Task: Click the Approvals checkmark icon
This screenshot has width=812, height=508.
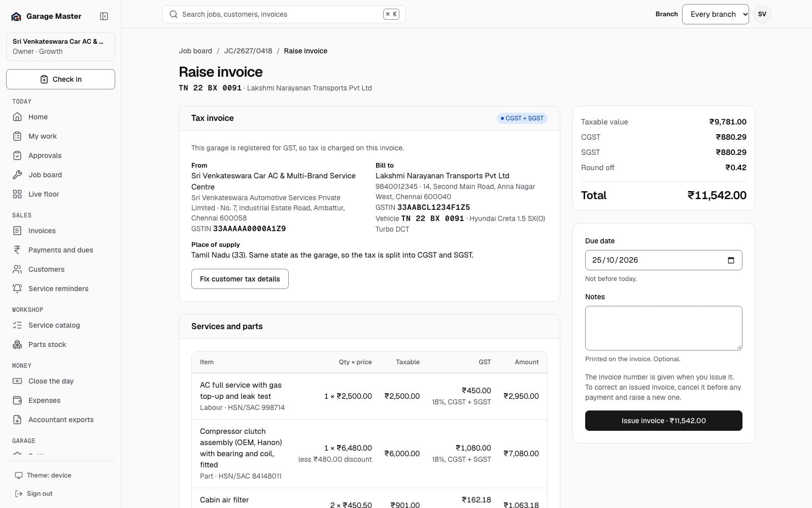Action: coord(17,155)
